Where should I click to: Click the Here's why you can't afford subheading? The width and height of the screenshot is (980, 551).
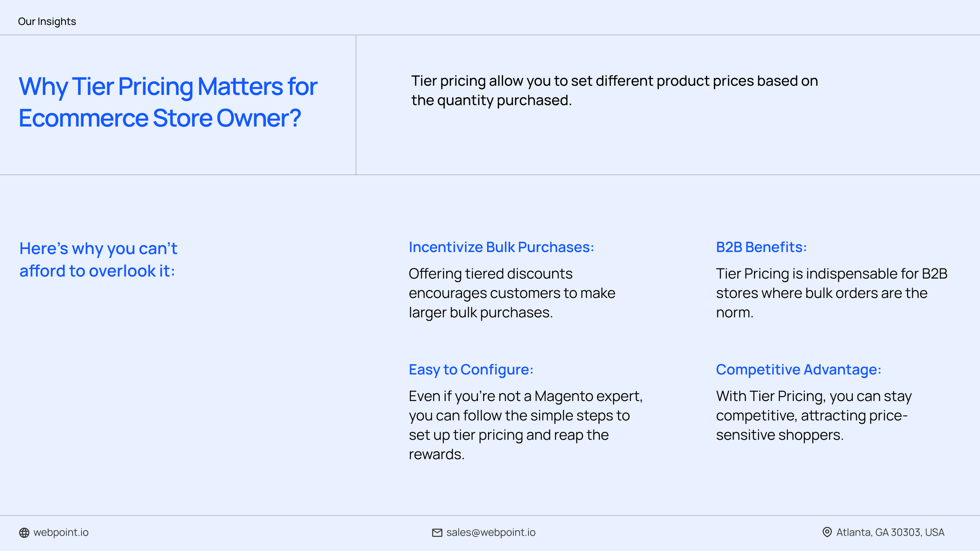coord(98,249)
